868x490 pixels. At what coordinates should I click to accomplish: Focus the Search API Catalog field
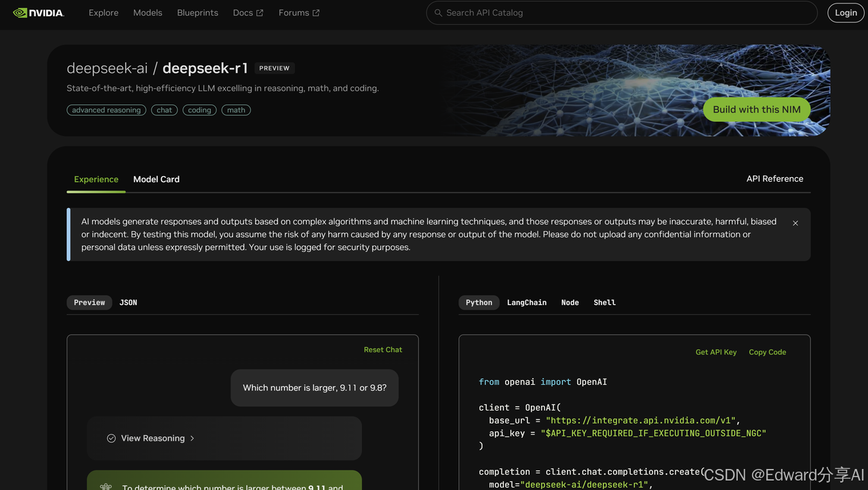coord(622,13)
